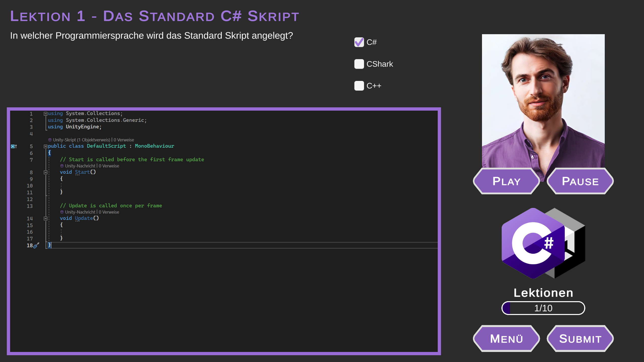Screen dimensions: 644x362
Task: Click the 1/10 Lektionen progress bar
Action: click(x=543, y=308)
